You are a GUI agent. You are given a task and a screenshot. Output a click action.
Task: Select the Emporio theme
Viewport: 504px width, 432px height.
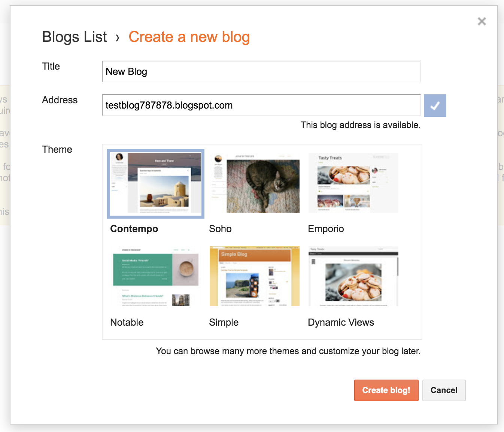[x=353, y=183]
